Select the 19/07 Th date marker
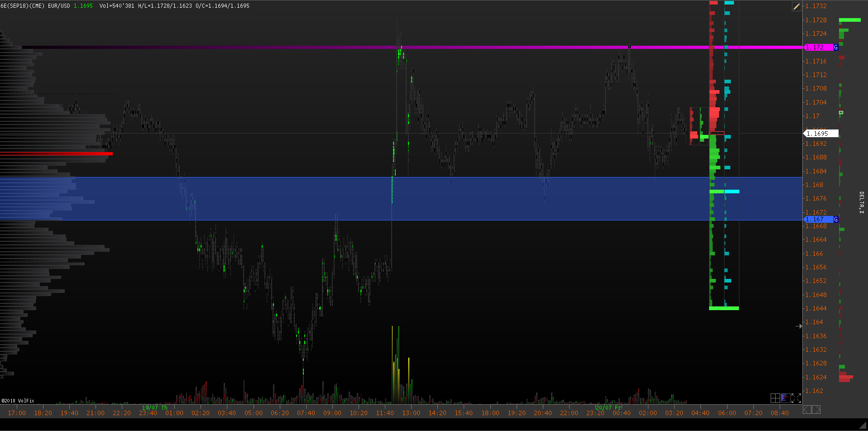The width and height of the screenshot is (868, 431). click(x=154, y=407)
